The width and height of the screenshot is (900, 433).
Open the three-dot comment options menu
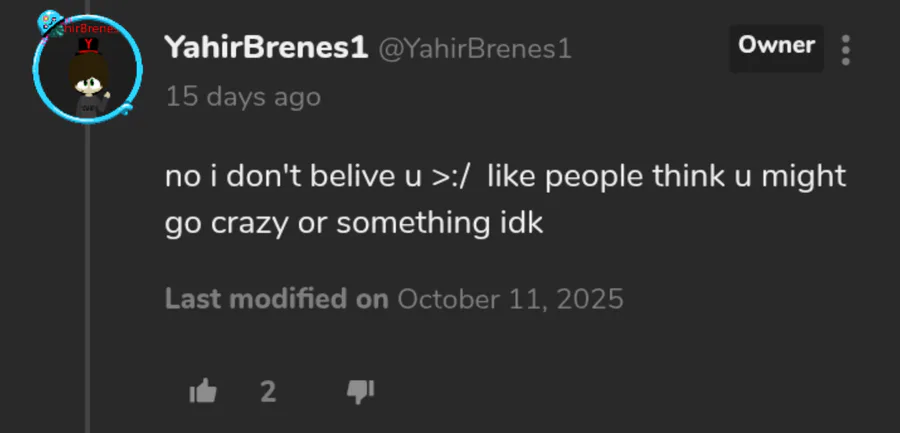pos(846,49)
